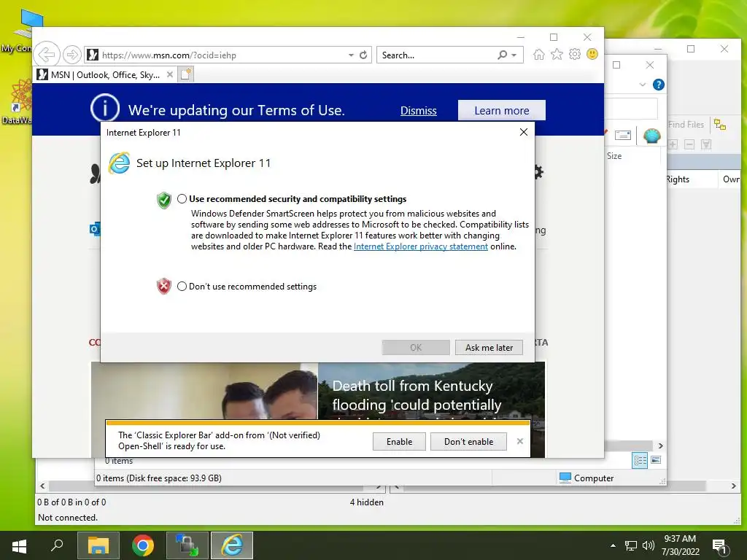The image size is (747, 560).
Task: Open the Internet Explorer privacy statement link
Action: pyautogui.click(x=421, y=246)
